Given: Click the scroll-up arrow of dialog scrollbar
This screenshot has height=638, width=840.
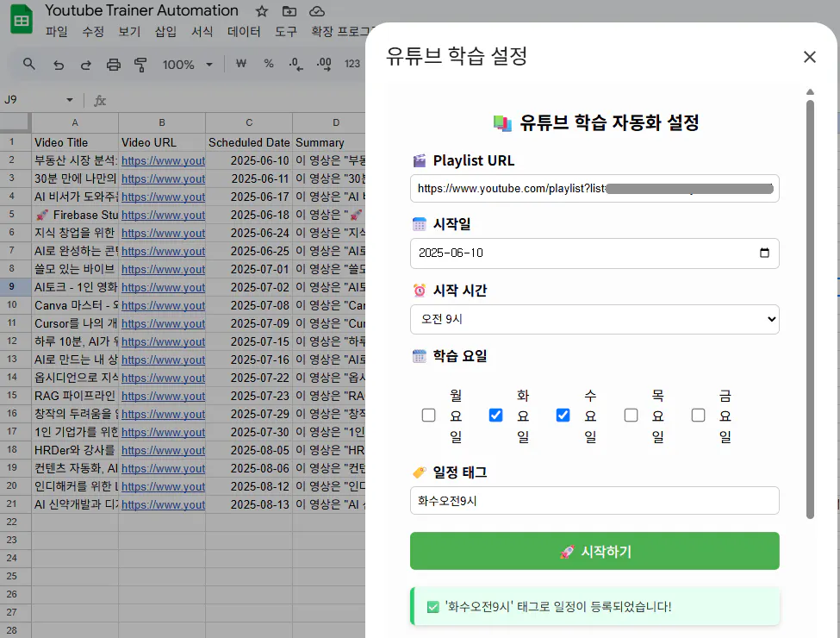Looking at the screenshot, I should tap(810, 92).
